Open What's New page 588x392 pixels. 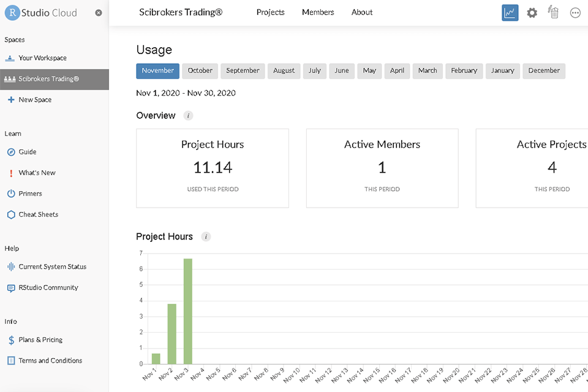pos(37,173)
